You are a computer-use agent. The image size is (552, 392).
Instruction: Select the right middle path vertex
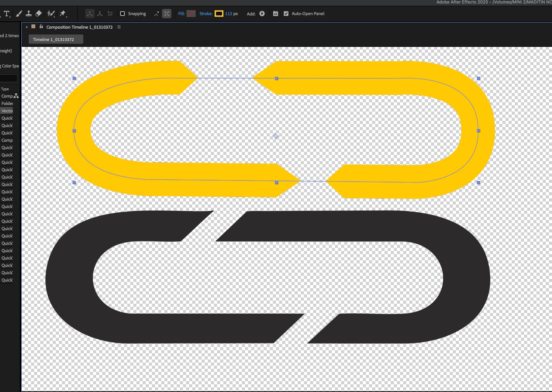click(x=478, y=131)
